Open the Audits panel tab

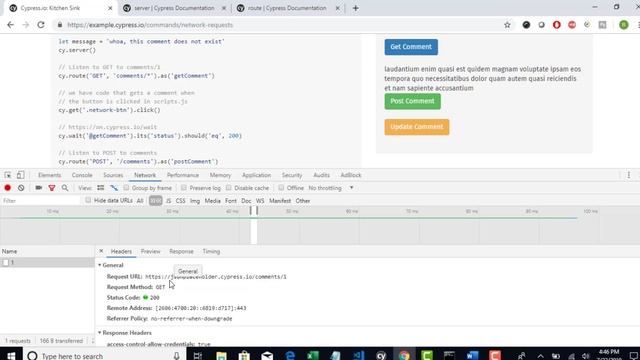coord(321,175)
